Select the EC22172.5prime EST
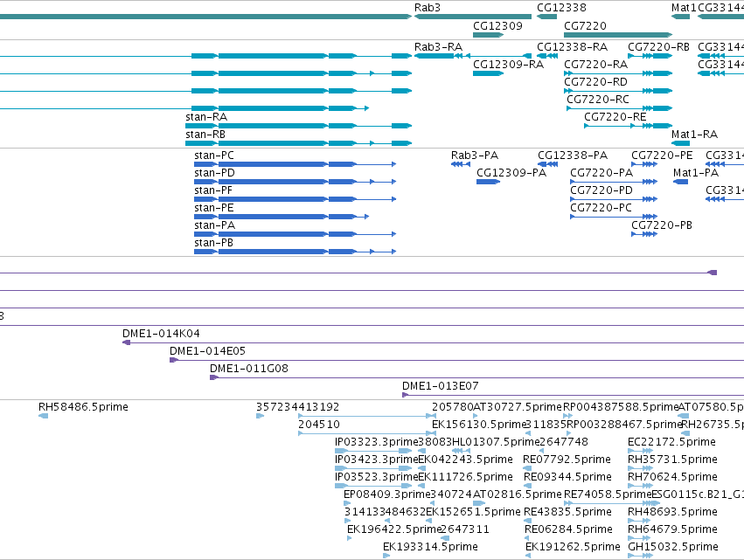This screenshot has width=744, height=560. pyautogui.click(x=640, y=451)
